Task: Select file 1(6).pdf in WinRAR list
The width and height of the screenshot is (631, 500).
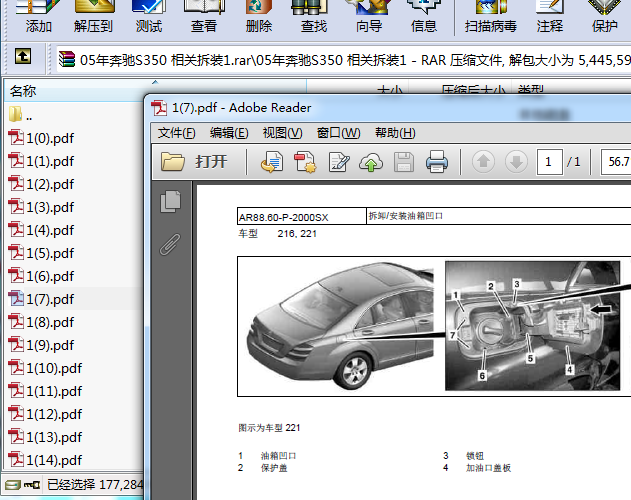Action: [x=41, y=276]
